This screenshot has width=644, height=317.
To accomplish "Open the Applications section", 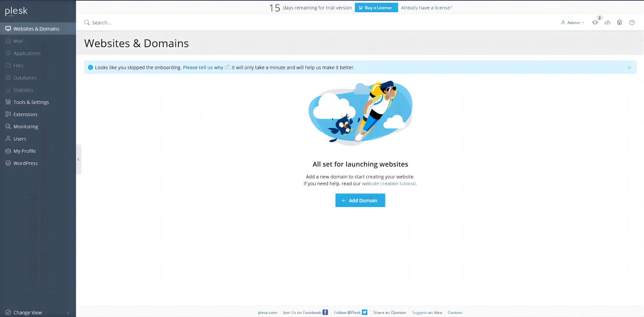I will pyautogui.click(x=27, y=53).
